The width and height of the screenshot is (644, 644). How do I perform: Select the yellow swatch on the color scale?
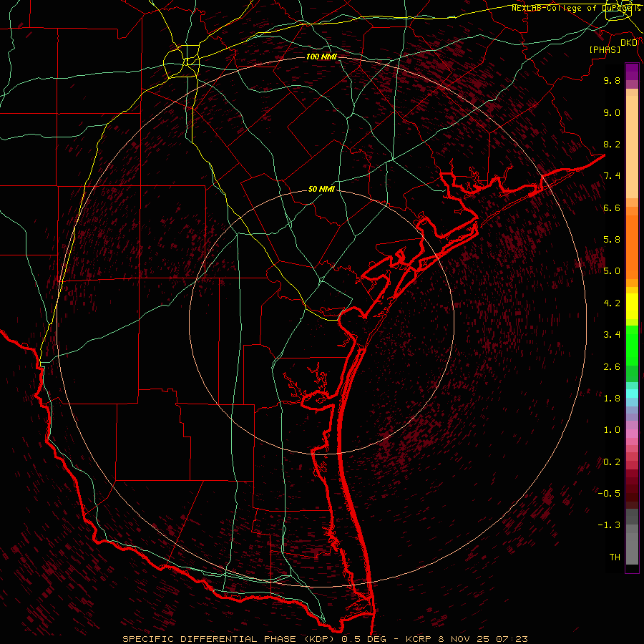click(x=632, y=306)
